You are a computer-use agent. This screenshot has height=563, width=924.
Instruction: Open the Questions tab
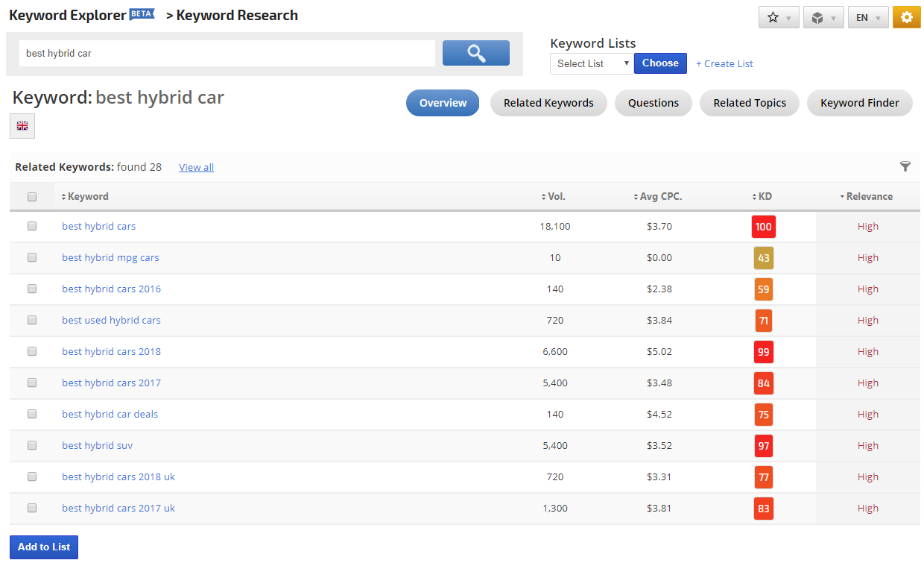[653, 103]
